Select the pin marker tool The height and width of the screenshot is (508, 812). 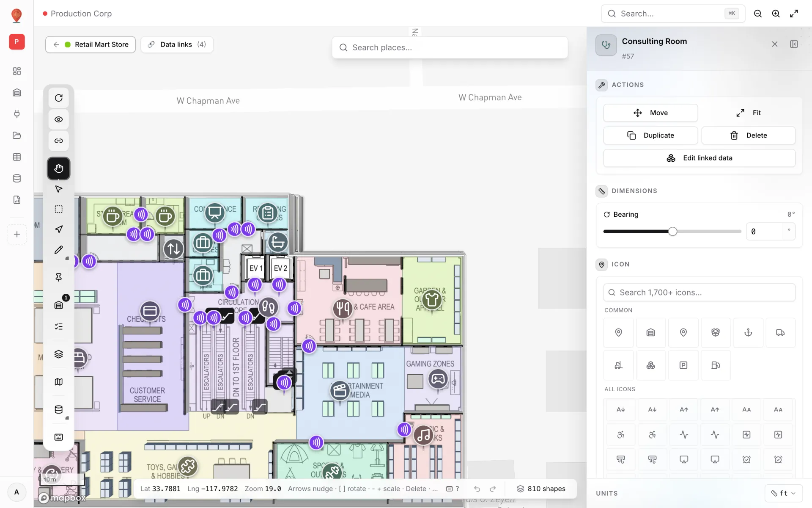[59, 277]
